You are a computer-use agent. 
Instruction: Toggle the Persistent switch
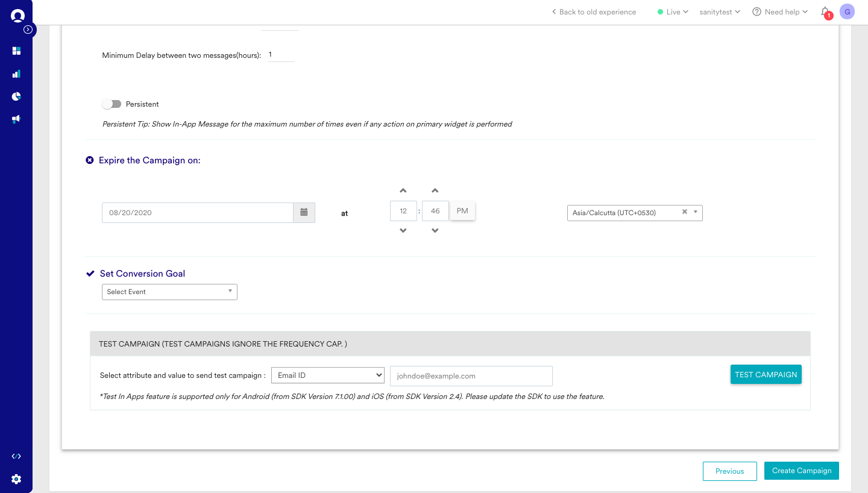[112, 104]
